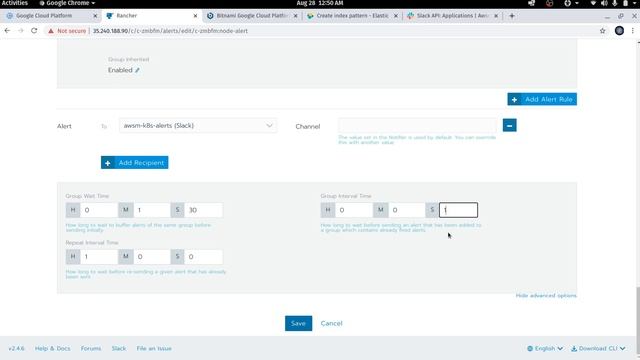Save the alert configuration
Viewport: 640px width, 360px height.
[298, 323]
